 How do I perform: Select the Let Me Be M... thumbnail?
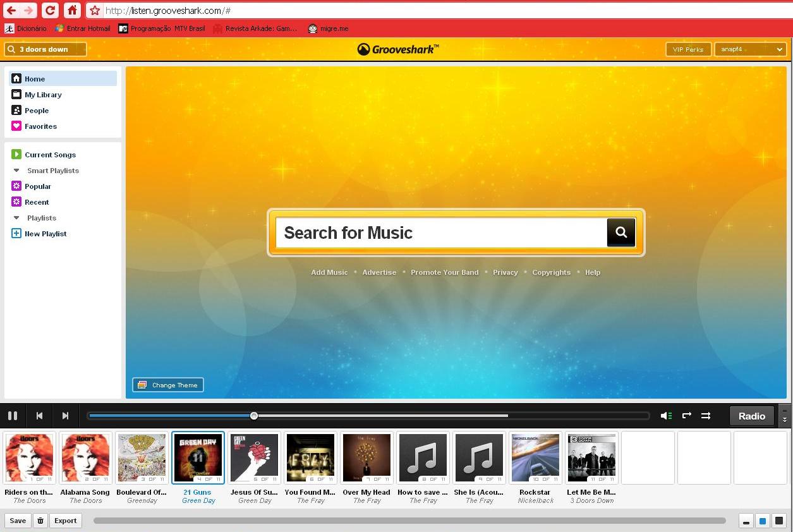591,458
